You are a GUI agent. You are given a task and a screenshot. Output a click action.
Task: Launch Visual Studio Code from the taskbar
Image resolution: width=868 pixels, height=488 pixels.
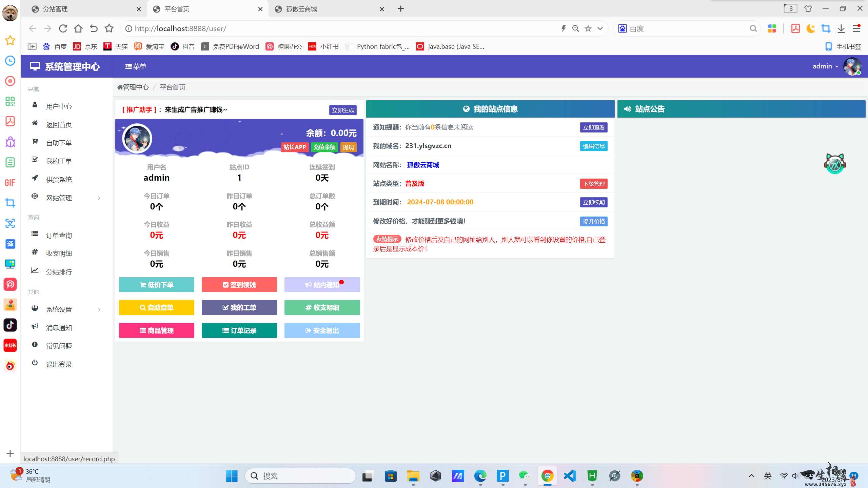pos(570,476)
